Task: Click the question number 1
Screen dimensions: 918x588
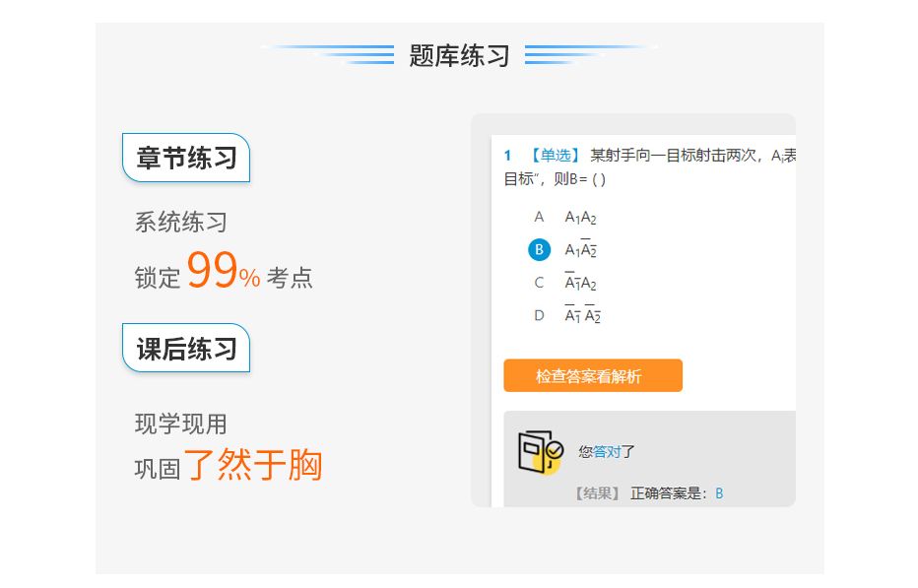Action: coord(507,156)
